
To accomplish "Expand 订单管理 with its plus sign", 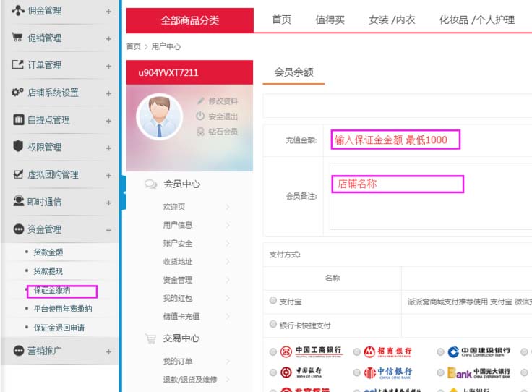I will pos(108,67).
